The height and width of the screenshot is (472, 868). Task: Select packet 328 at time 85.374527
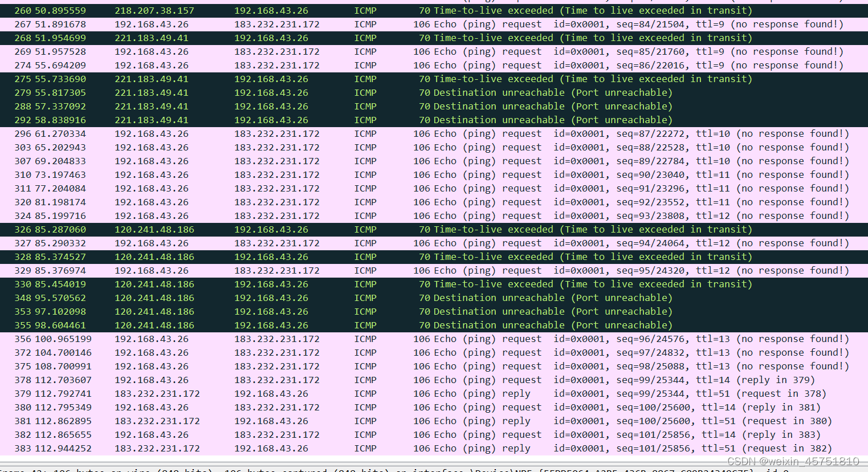[x=434, y=257]
